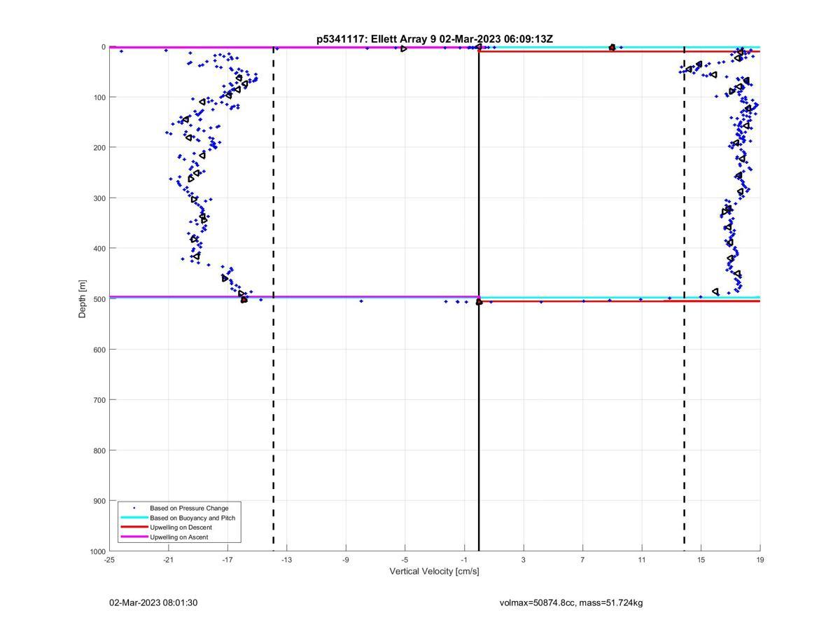
Task: Click the timestamp "02-Mar-2023 08:01:30"
Action: click(153, 602)
